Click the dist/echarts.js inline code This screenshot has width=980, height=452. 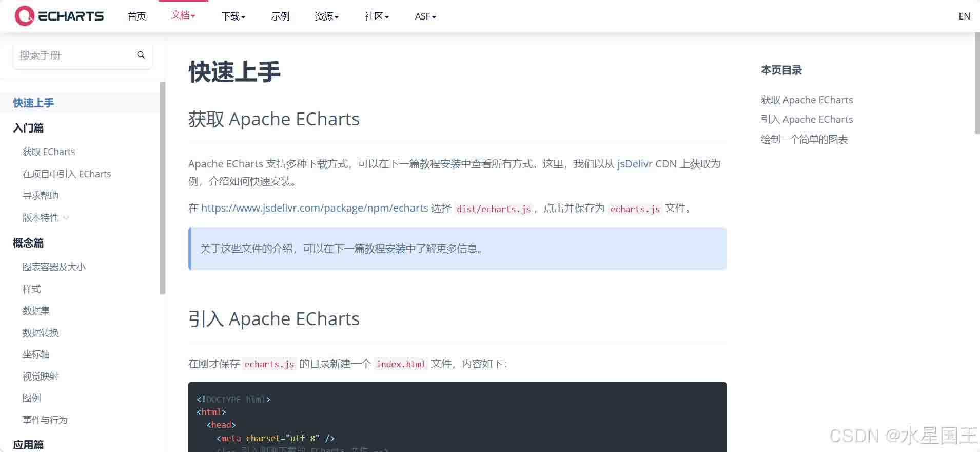tap(494, 209)
